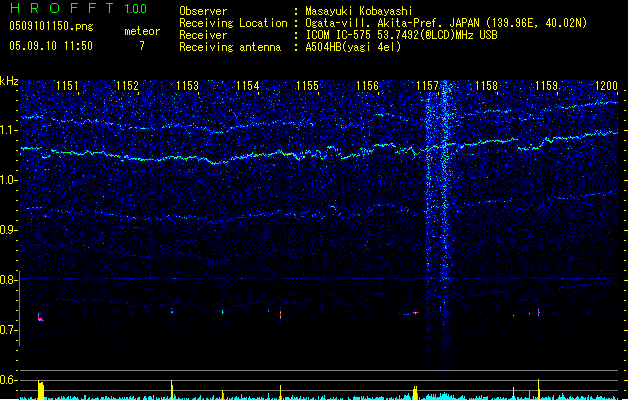Viewport: 629px width, 400px height.
Task: Click the 0.6 kHz axis label
Action: tap(9, 380)
